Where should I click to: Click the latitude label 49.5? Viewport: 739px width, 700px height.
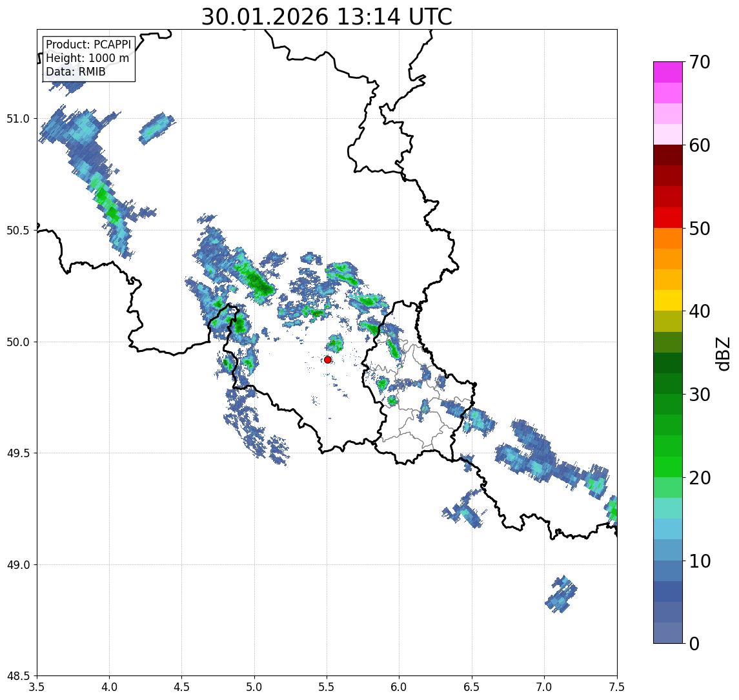[17, 453]
